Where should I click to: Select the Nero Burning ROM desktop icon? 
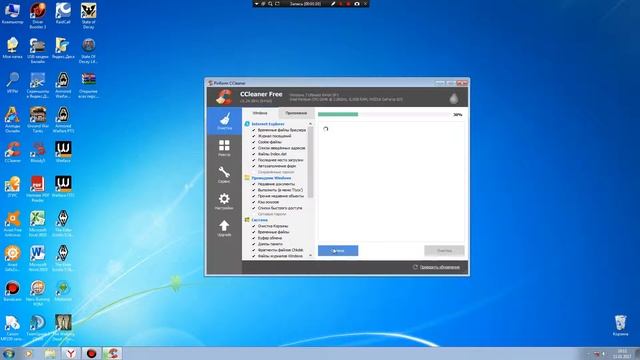coord(38,293)
